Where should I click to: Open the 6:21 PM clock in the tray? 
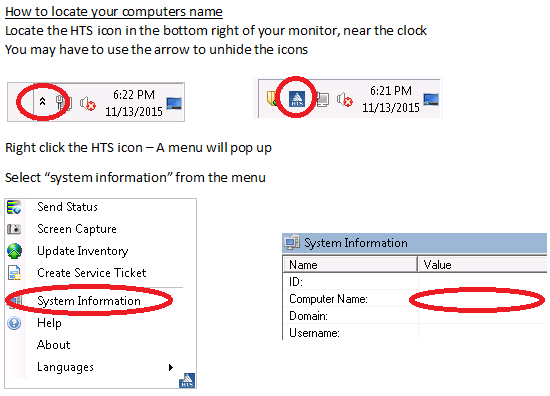391,99
